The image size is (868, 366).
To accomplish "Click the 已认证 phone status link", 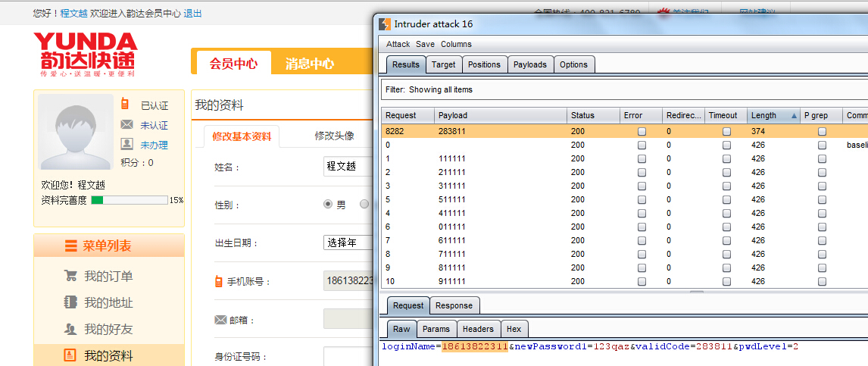I will [x=154, y=105].
